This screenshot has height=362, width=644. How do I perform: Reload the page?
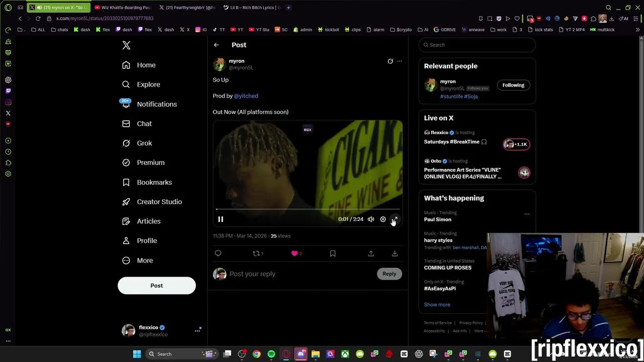pyautogui.click(x=38, y=19)
